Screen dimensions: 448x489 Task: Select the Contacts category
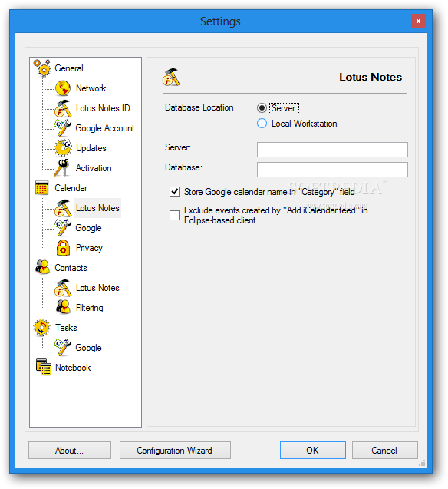71,268
